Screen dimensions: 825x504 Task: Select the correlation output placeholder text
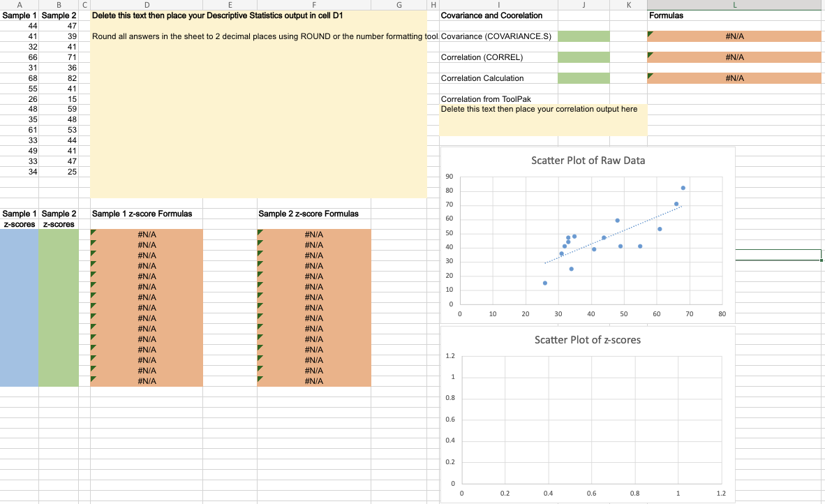(539, 109)
